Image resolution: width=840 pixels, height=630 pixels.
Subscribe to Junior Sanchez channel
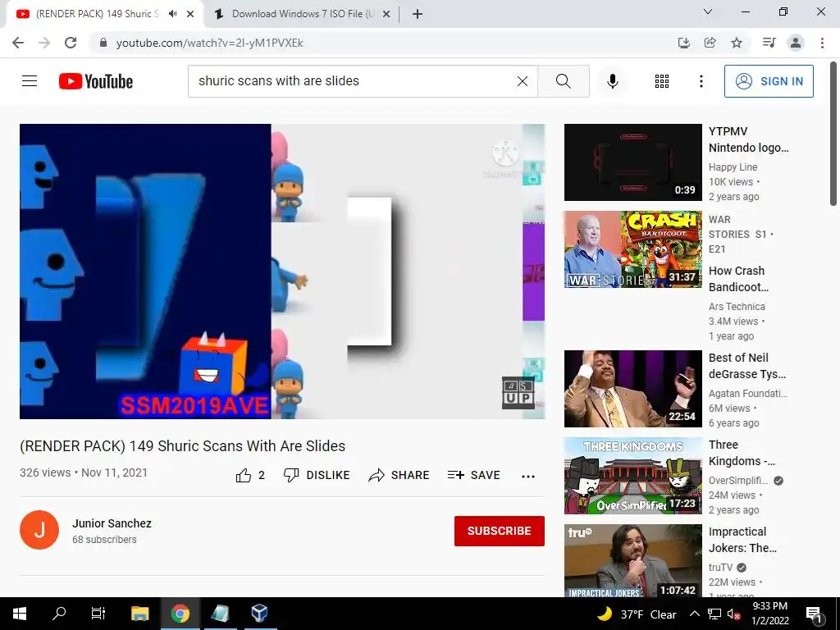click(x=500, y=531)
